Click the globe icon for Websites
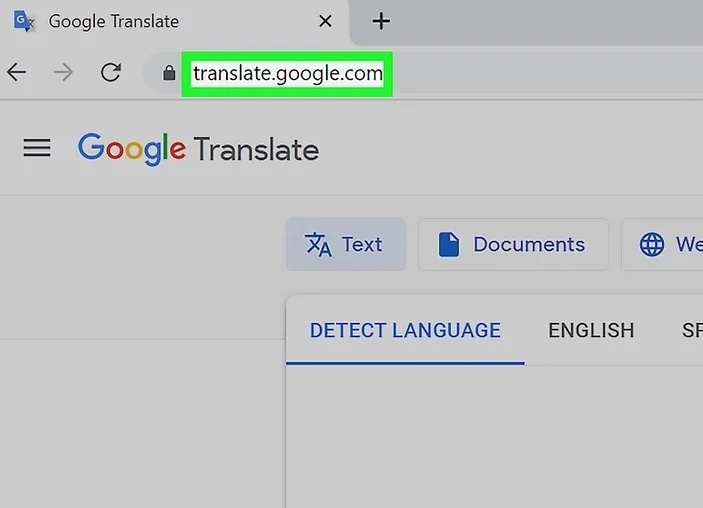The image size is (703, 508). [x=652, y=245]
